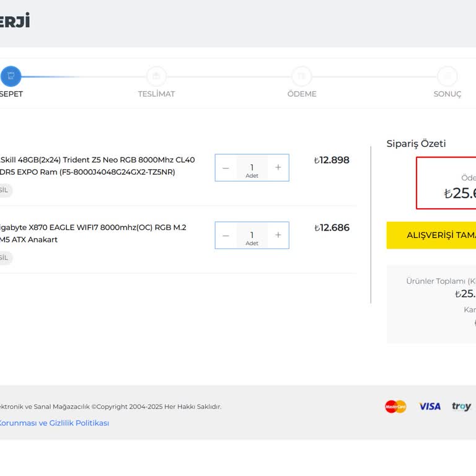
Task: Select the SONUÇ step label
Action: pos(447,94)
